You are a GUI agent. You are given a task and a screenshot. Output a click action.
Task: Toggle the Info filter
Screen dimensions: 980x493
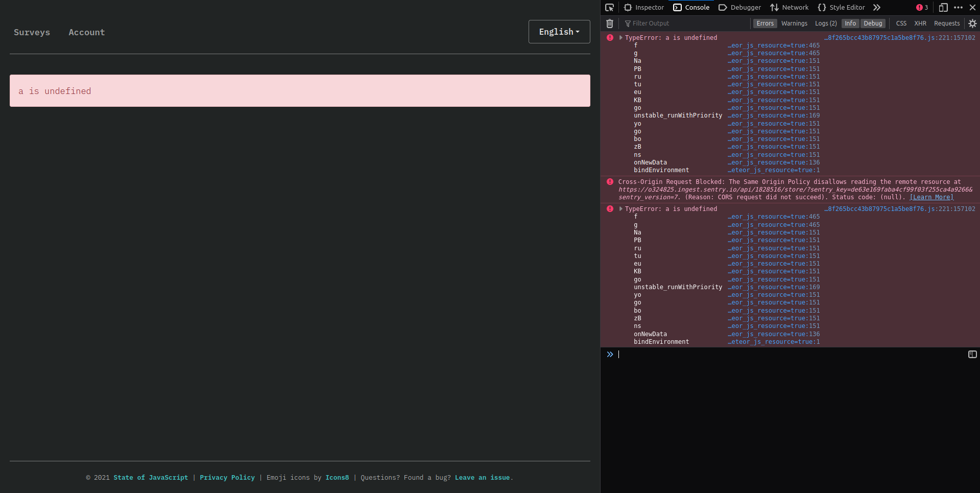tap(850, 24)
